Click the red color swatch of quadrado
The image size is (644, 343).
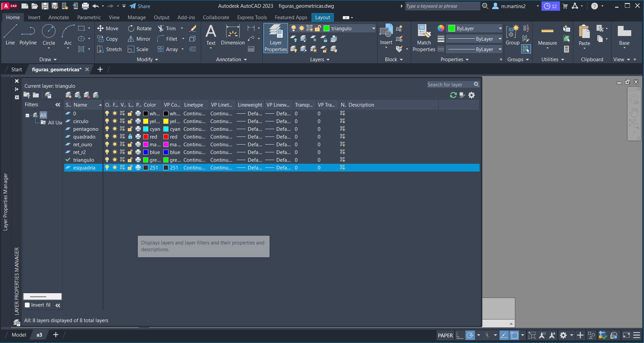click(x=146, y=137)
